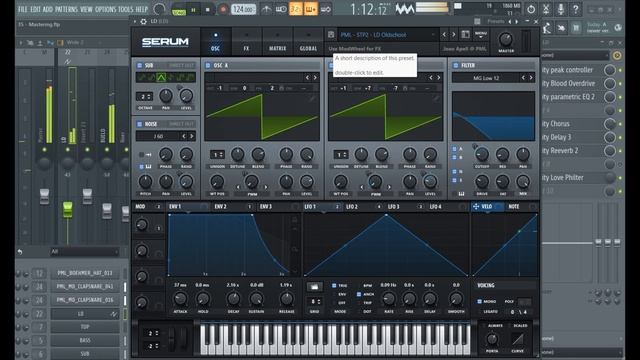Select the VELO tab
This screenshot has height=360, width=640.
[487, 207]
